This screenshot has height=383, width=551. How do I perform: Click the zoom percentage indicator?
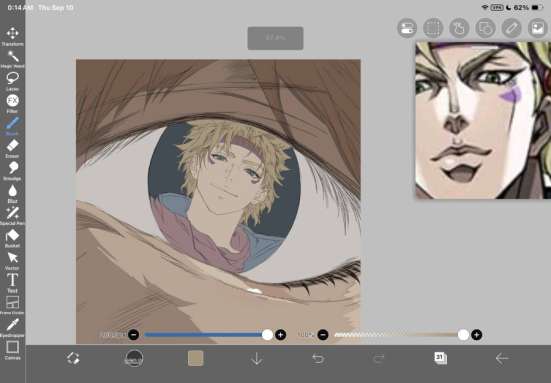(276, 38)
